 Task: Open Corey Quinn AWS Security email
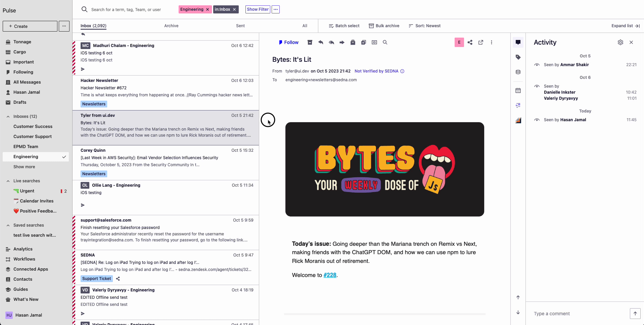coord(166,162)
